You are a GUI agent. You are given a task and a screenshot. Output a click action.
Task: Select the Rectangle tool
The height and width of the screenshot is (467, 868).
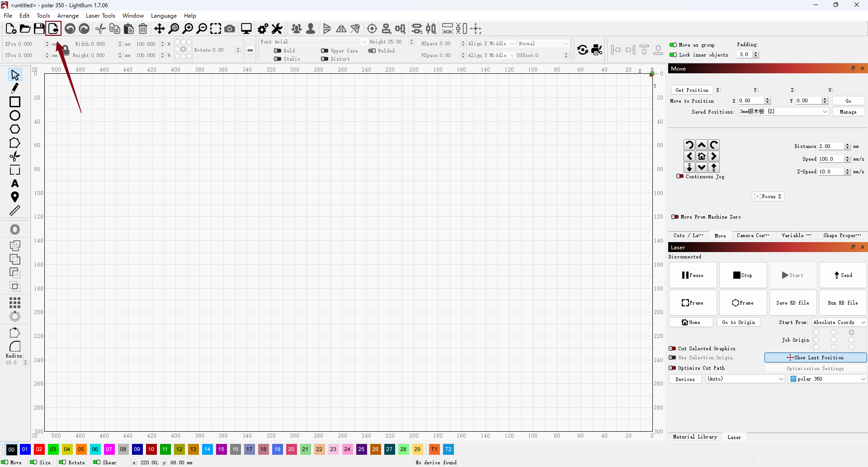pyautogui.click(x=15, y=102)
